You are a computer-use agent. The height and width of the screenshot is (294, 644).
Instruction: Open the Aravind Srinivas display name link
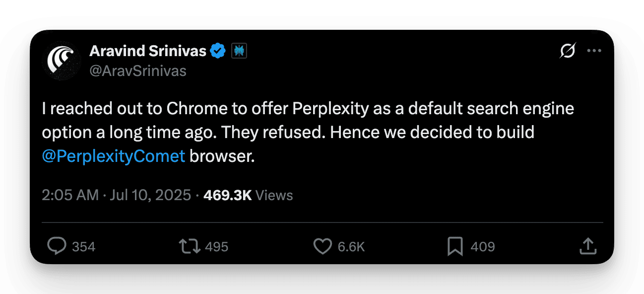[147, 51]
